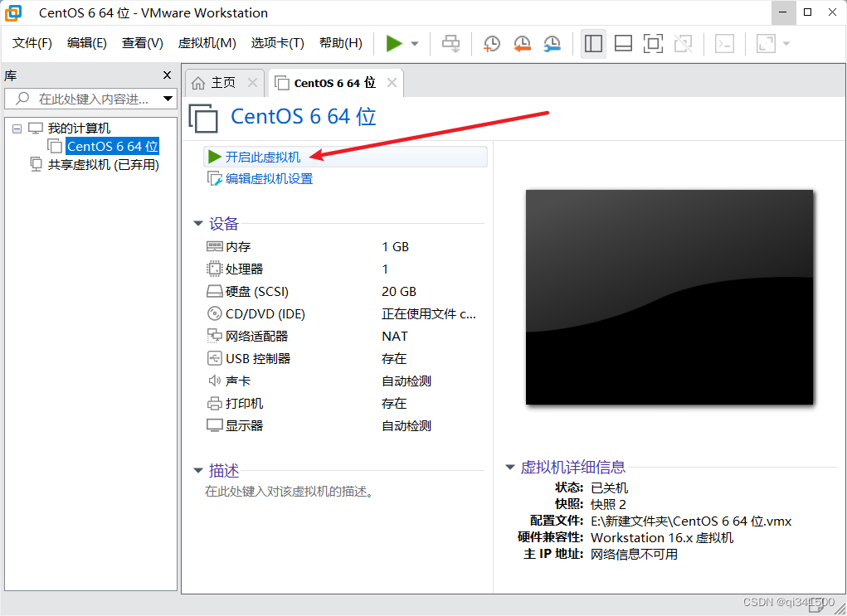
Task: Click the processor icon beside 处理器
Action: click(x=215, y=269)
